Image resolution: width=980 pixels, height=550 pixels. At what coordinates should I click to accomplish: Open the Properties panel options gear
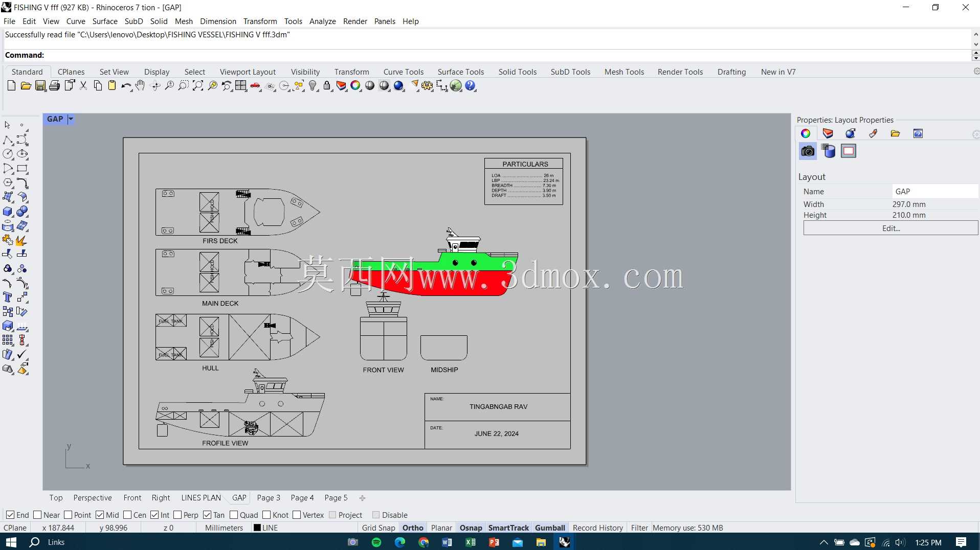976,134
